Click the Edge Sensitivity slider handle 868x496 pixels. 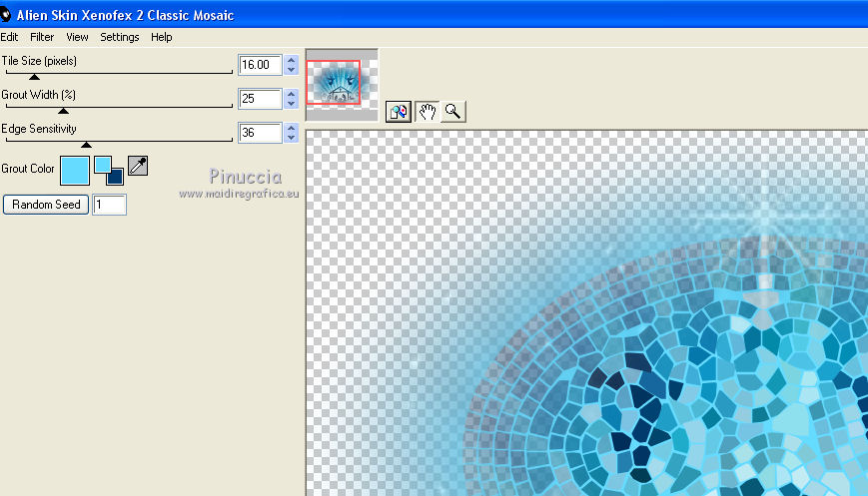[86, 145]
